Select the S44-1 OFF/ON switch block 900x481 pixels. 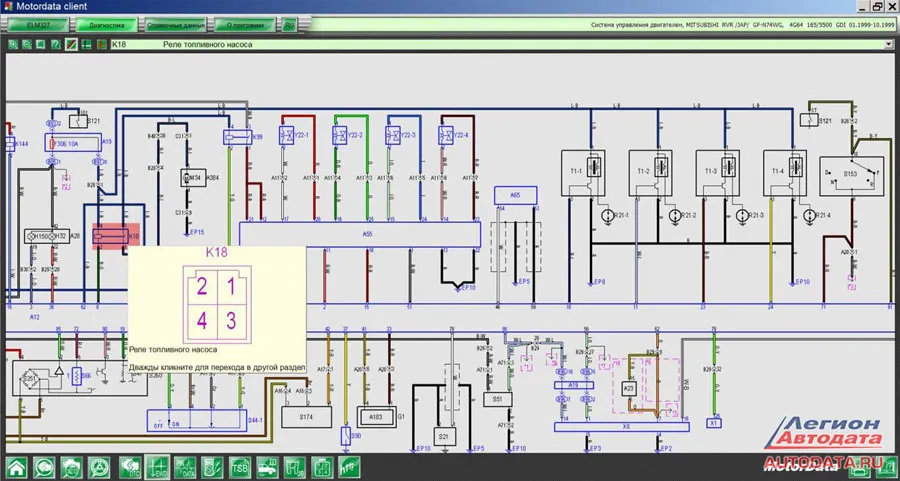coord(197,420)
